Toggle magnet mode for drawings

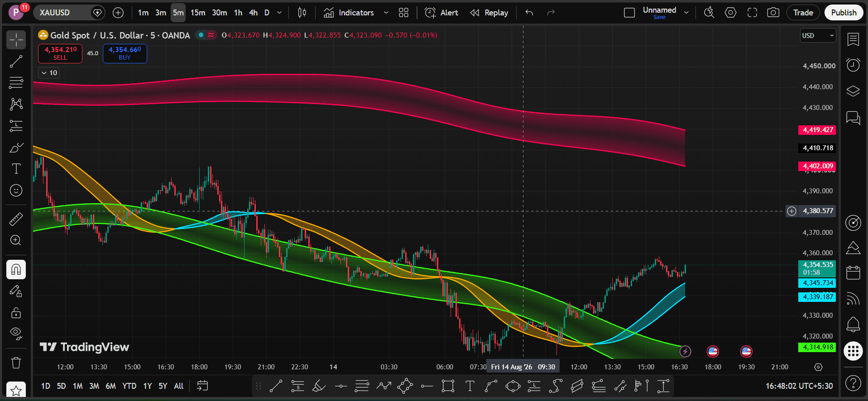pyautogui.click(x=16, y=270)
